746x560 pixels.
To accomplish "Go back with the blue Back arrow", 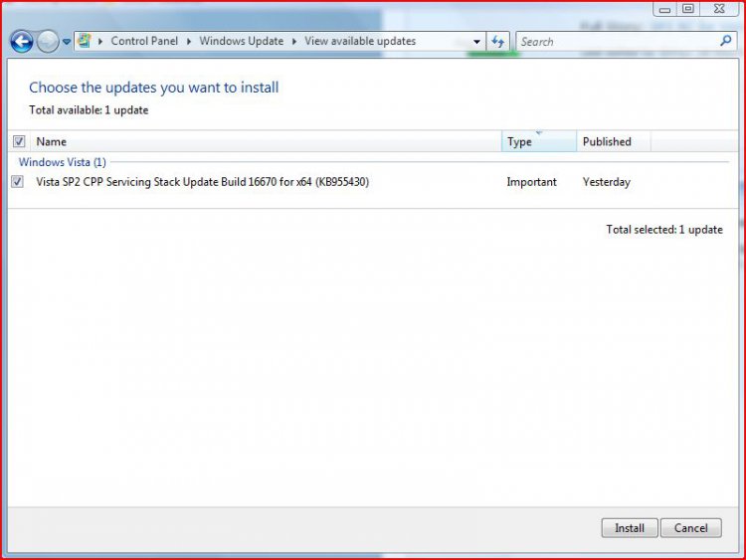I will point(22,42).
